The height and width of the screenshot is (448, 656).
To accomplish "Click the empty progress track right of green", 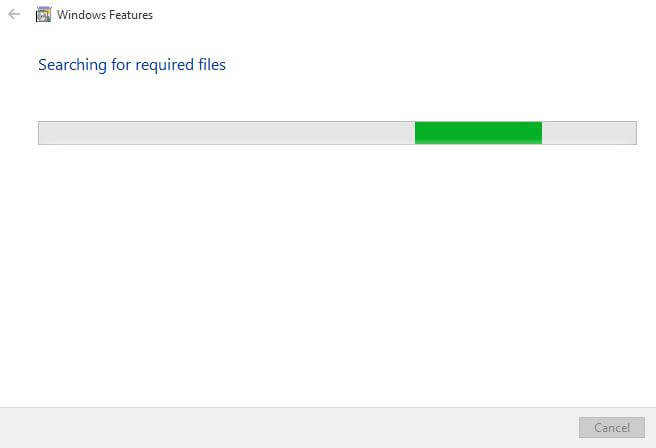I will tap(589, 133).
